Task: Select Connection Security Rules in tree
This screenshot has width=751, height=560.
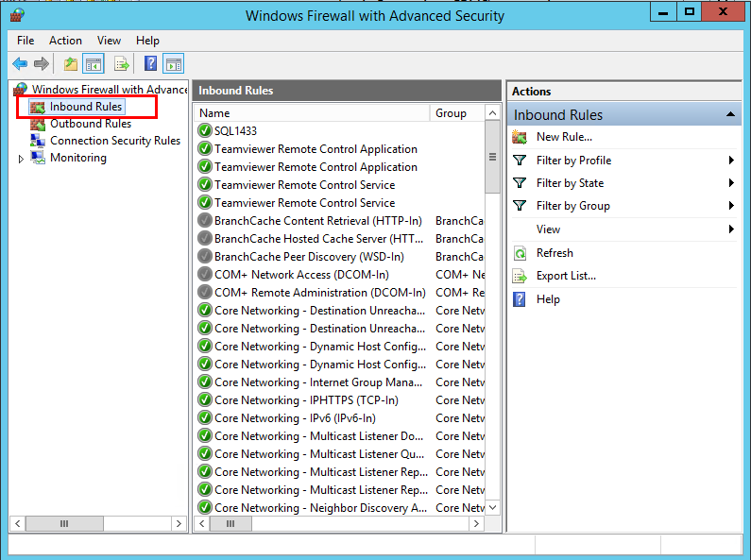Action: tap(114, 141)
